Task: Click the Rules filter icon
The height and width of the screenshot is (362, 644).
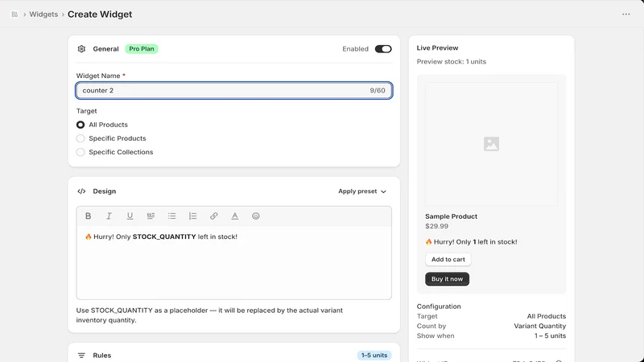Action: click(81, 356)
